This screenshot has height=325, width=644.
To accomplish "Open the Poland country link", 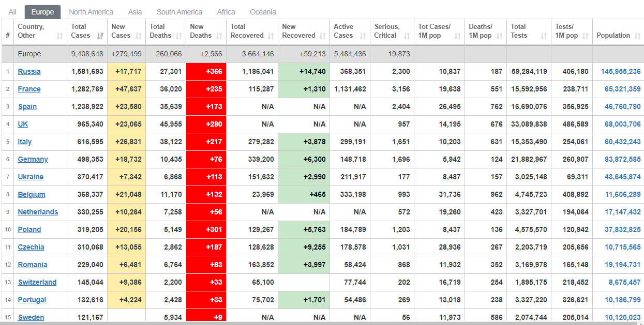I will point(29,229).
